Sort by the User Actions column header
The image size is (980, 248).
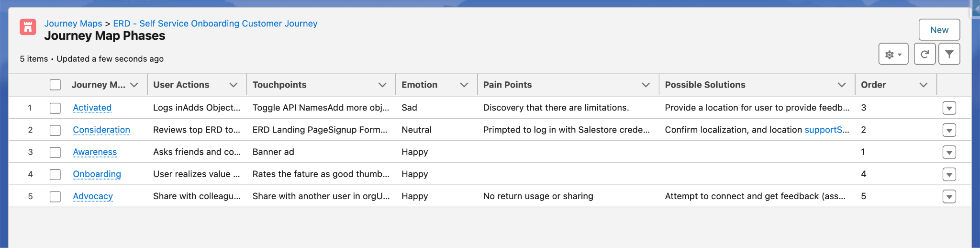181,85
